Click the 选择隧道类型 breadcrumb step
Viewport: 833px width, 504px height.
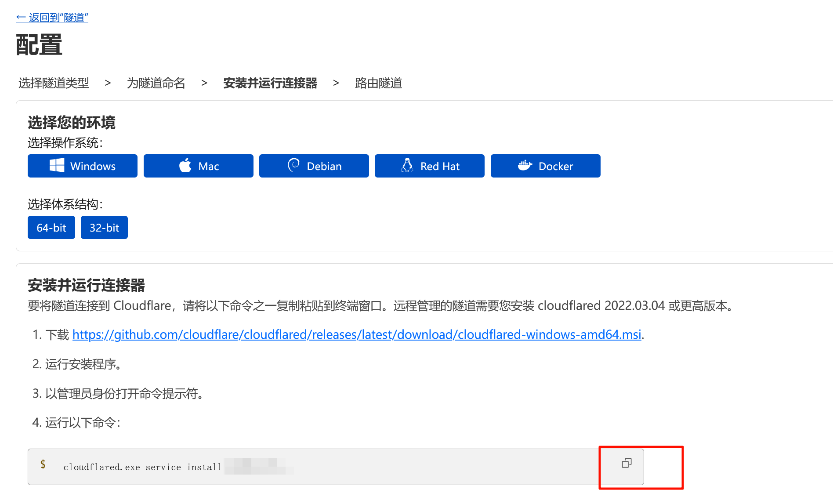coord(54,83)
